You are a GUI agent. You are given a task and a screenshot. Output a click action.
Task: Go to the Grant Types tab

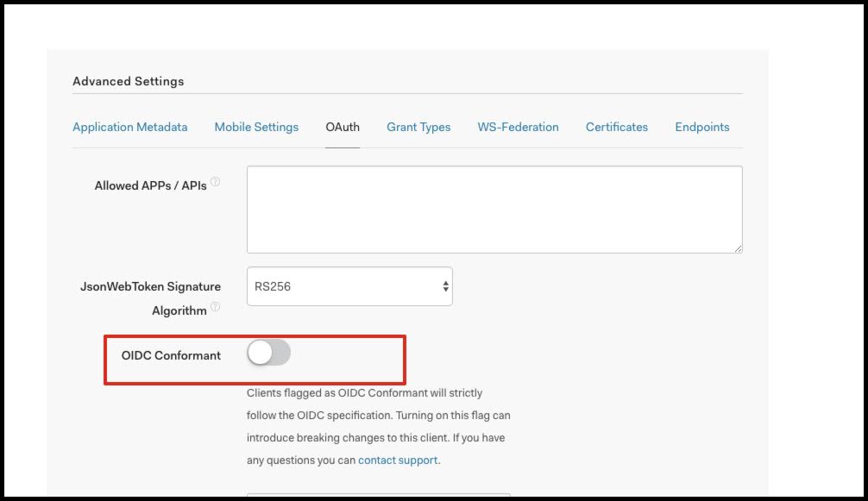418,127
